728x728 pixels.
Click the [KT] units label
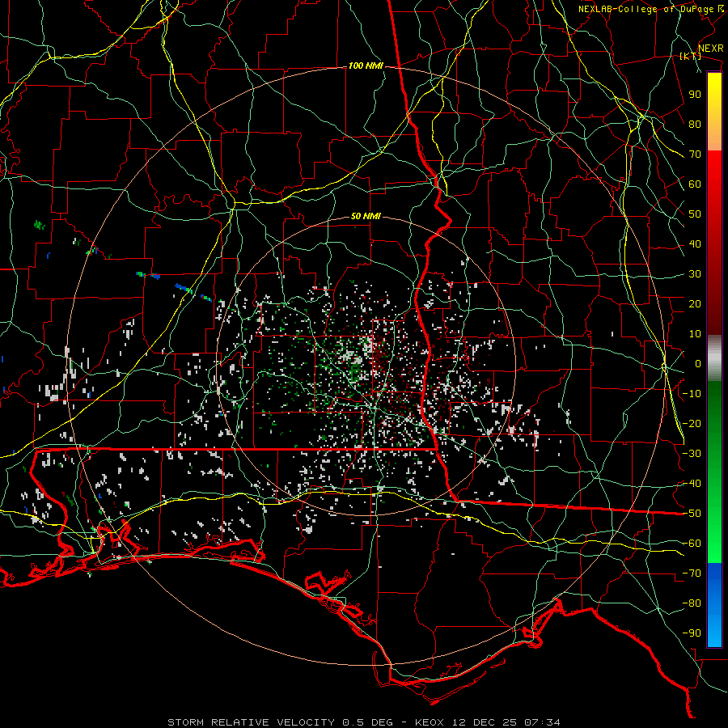(x=691, y=56)
